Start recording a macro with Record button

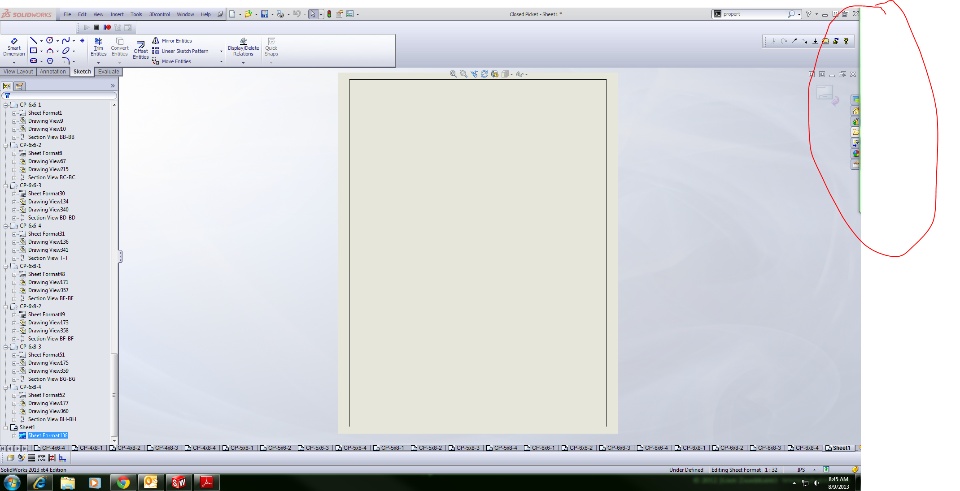pos(107,28)
